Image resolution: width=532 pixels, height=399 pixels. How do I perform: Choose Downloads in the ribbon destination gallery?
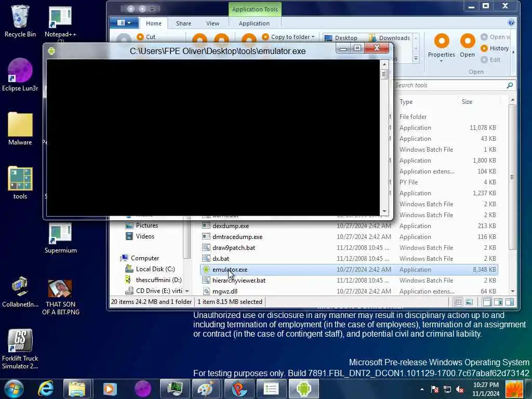[x=390, y=38]
